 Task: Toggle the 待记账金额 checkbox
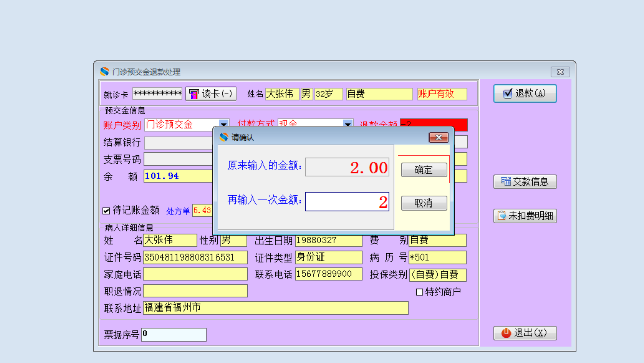coord(106,211)
